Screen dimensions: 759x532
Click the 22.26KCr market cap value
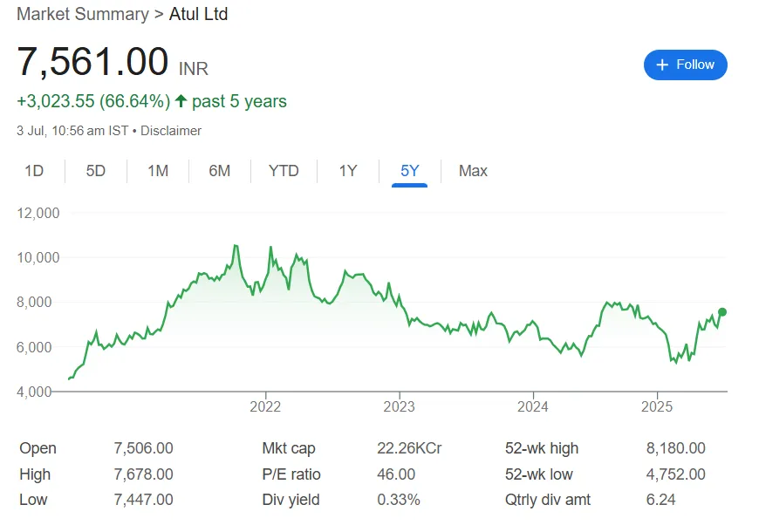coord(409,448)
